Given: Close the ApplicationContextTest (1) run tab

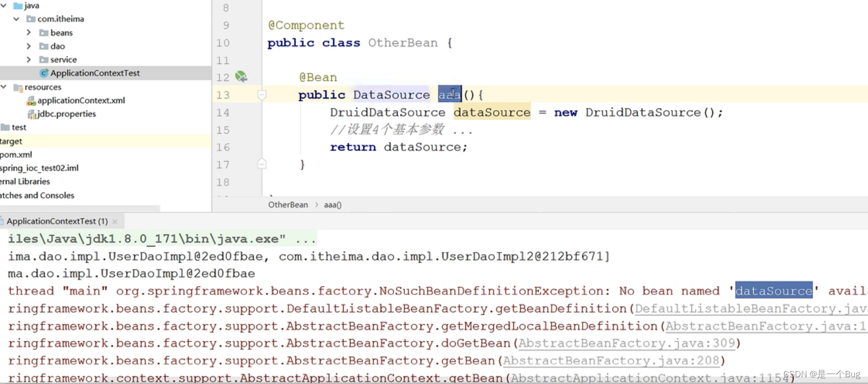Looking at the screenshot, I should point(115,222).
